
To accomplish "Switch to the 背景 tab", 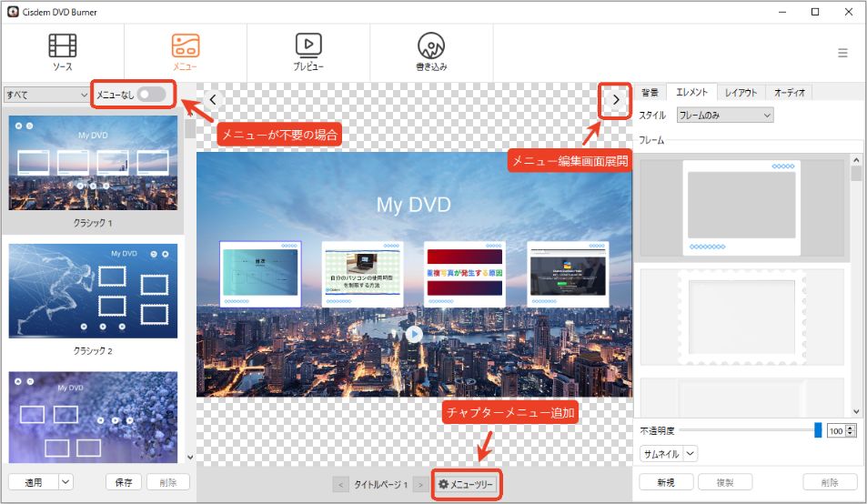I will 650,92.
